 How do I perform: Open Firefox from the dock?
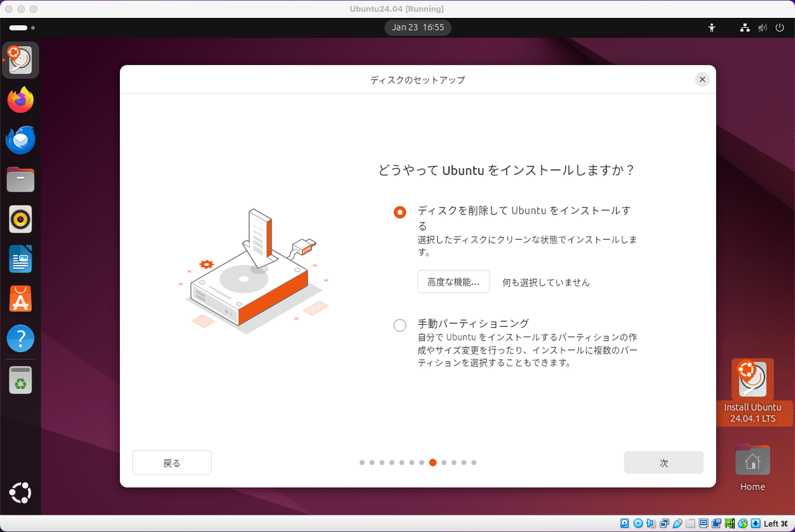21,100
